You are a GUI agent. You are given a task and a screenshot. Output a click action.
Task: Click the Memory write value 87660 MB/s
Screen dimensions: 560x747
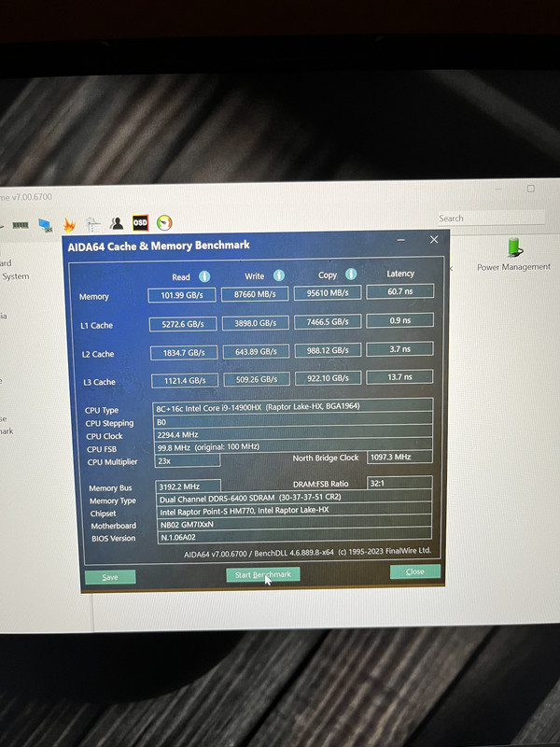point(255,294)
